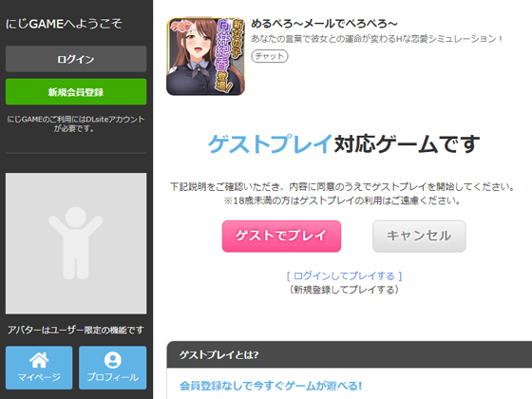The image size is (532, 399).
Task: Click the 18歳未満 warning line
Action: click(x=342, y=200)
